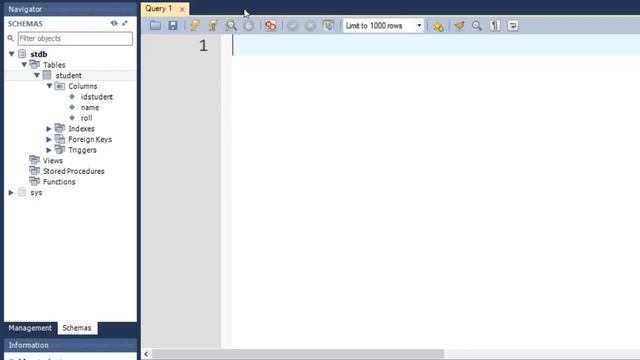This screenshot has width=640, height=360.
Task: Click the Information panel header
Action: coord(70,345)
